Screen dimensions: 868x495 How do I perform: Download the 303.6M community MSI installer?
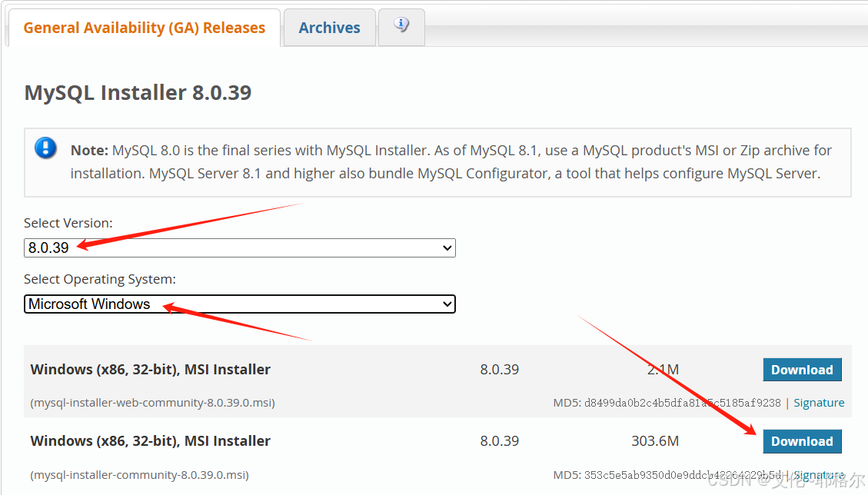coord(802,441)
